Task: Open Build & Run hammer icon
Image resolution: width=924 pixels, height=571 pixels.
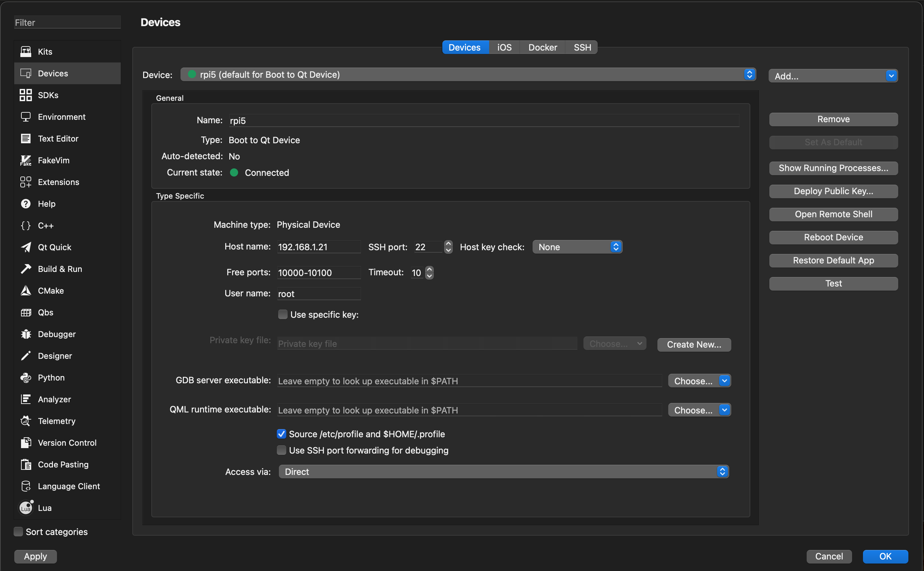Action: tap(26, 269)
